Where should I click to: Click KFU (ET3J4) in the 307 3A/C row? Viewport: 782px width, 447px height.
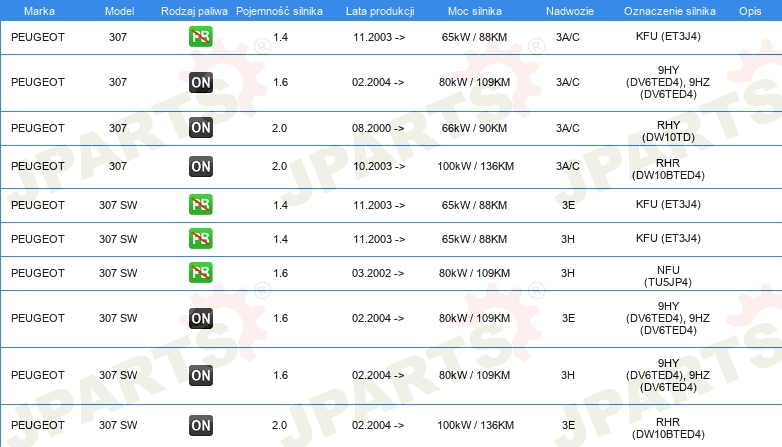pos(668,36)
